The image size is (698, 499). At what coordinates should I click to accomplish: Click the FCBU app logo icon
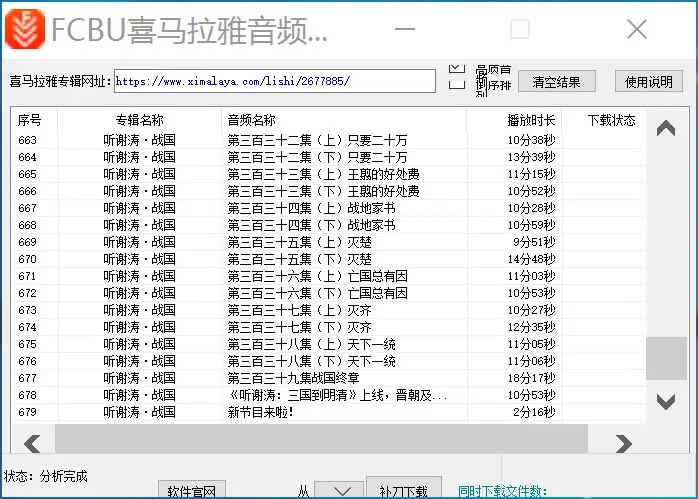(x=25, y=29)
